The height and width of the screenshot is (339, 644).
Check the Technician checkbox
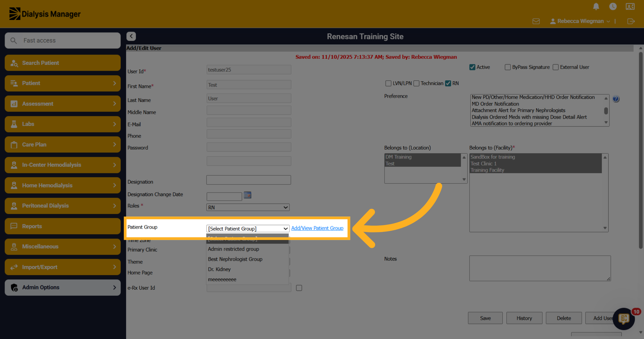pos(416,83)
